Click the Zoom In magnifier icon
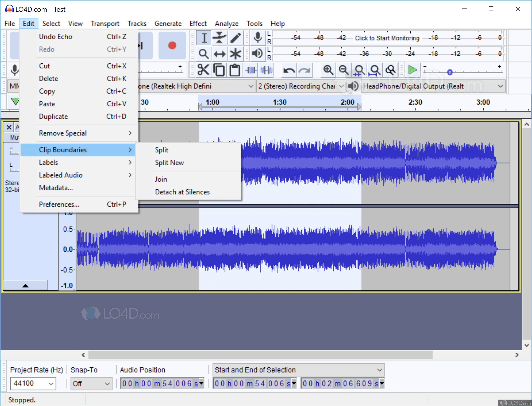The height and width of the screenshot is (406, 532). (328, 70)
